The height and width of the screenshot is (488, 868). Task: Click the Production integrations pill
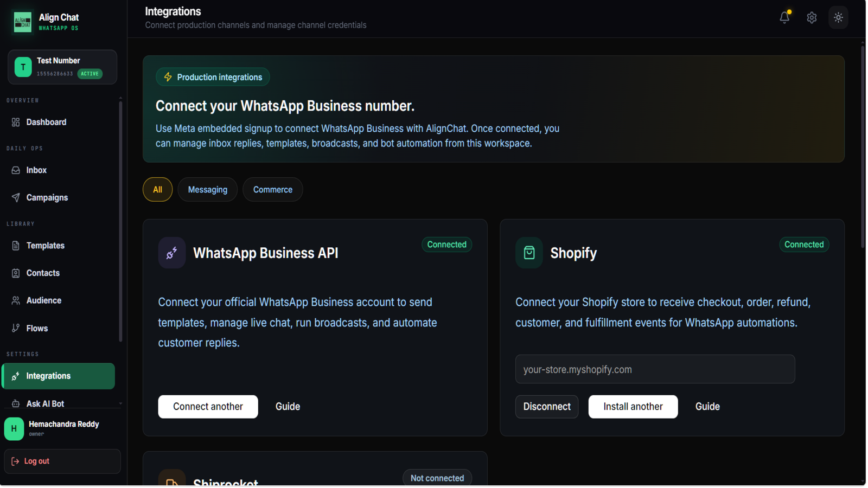(x=213, y=77)
